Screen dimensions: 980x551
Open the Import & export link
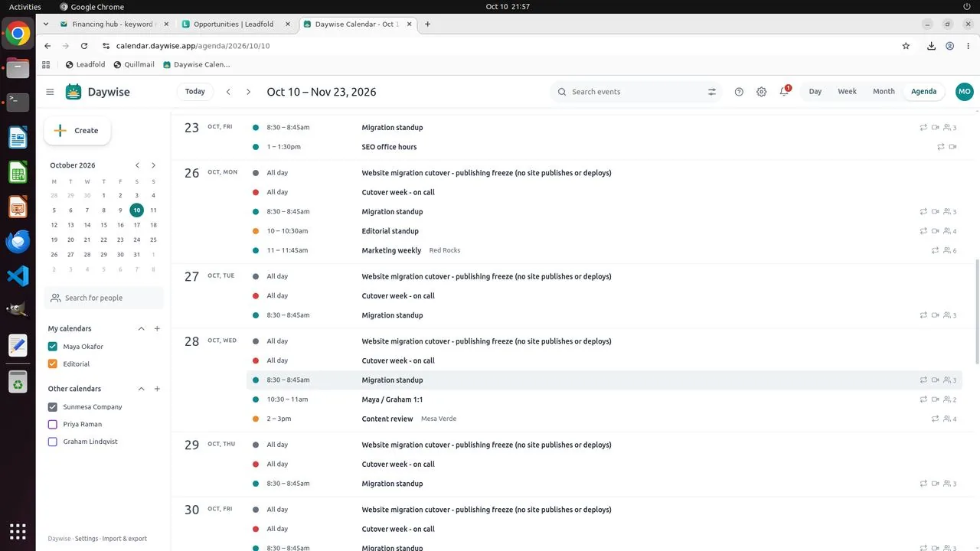[125, 539]
